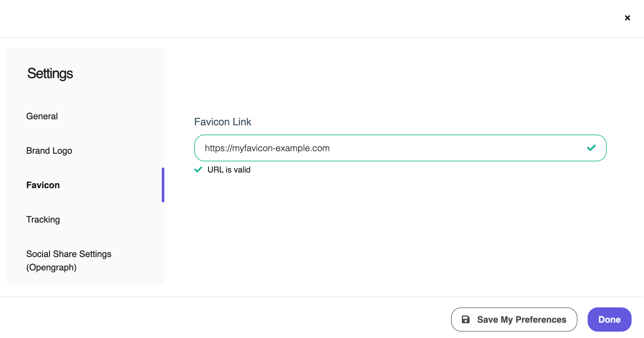This screenshot has height=338, width=644.
Task: Click the Settings heading in the sidebar
Action: [50, 74]
